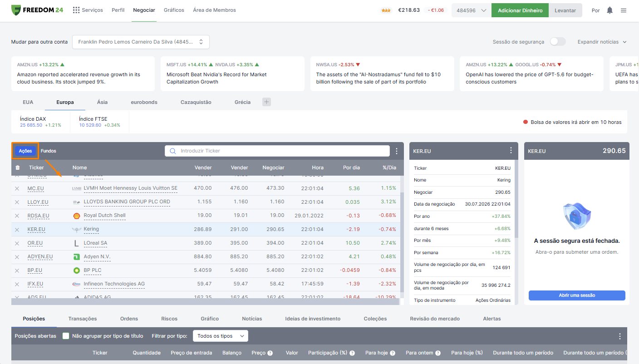
Task: Remove OR.EU from the watchlist
Action: click(17, 243)
